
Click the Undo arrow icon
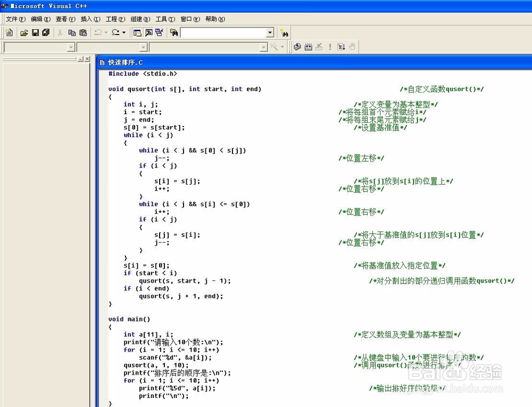point(98,32)
